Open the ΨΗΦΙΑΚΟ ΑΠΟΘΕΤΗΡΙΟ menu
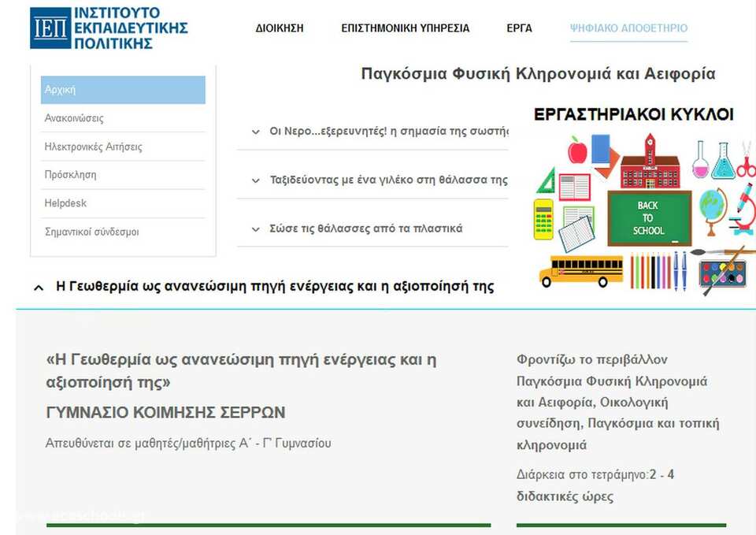Image resolution: width=756 pixels, height=535 pixels. pyautogui.click(x=628, y=28)
